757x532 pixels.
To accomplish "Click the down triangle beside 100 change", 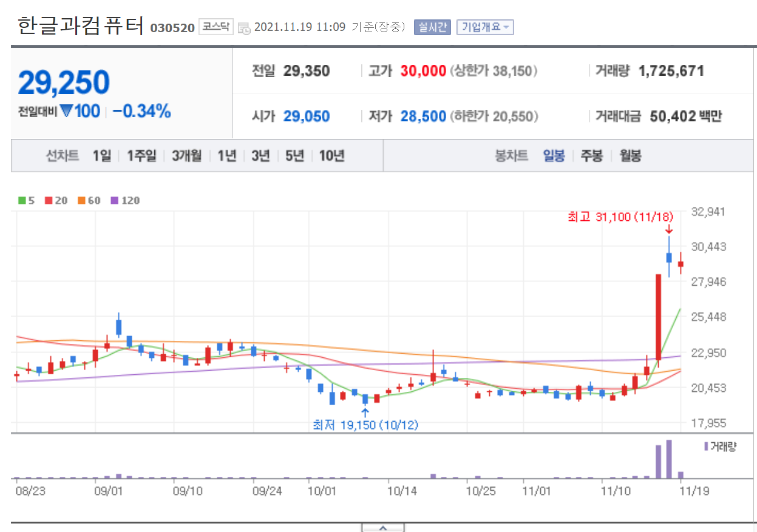I will (x=66, y=112).
